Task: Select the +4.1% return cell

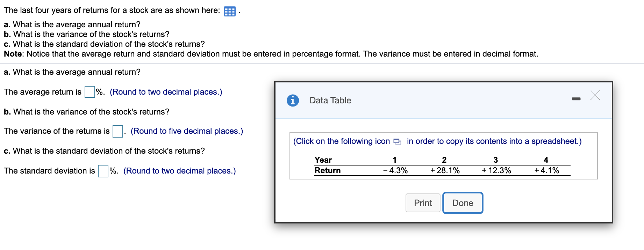Action: 546,170
